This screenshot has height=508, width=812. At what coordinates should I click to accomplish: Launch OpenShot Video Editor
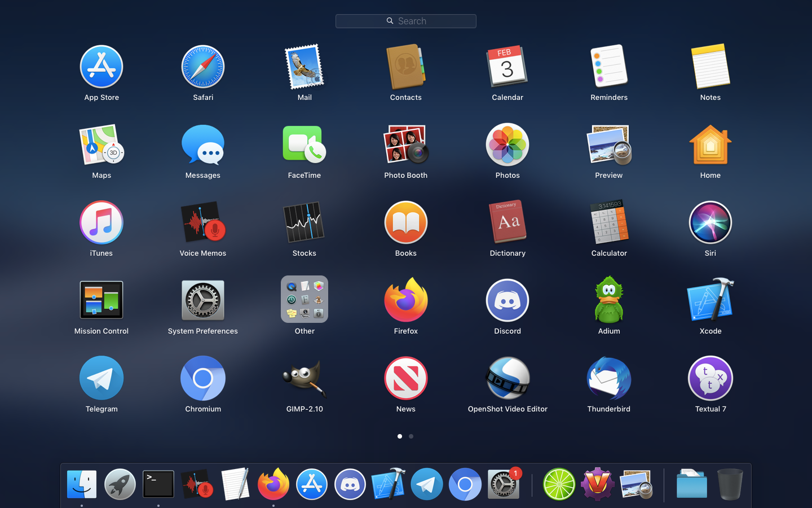[x=507, y=378]
